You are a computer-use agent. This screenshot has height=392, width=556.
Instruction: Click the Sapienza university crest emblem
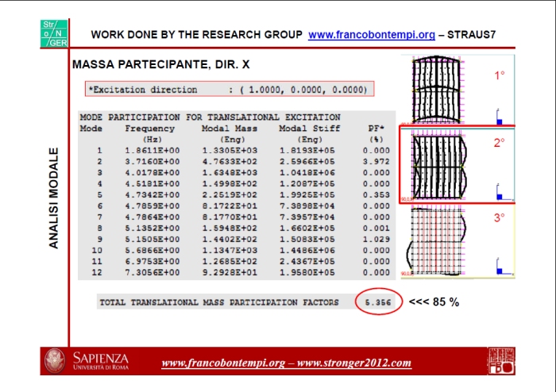coord(55,362)
